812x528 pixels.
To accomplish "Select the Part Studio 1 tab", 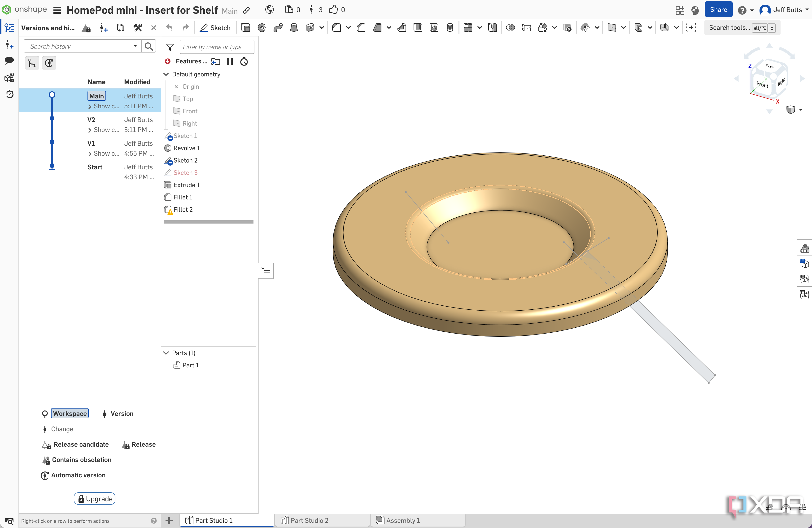I will click(x=227, y=520).
